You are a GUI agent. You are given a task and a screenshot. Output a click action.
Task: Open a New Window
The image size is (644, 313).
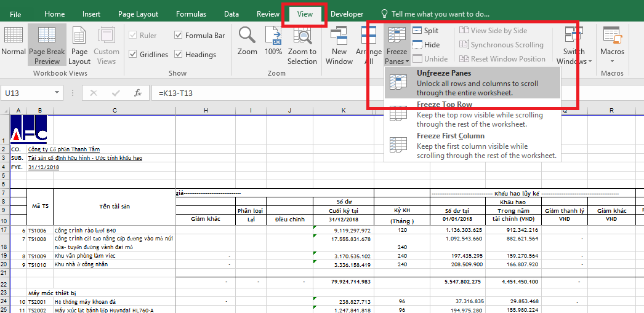coord(339,45)
